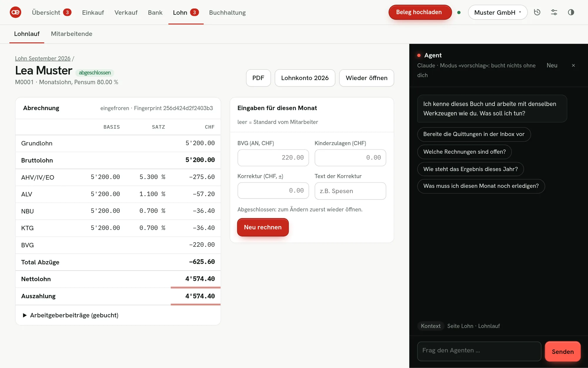Viewport: 588px width, 368px height.
Task: Focus the BVG (AN, CHF) field
Action: (273, 158)
